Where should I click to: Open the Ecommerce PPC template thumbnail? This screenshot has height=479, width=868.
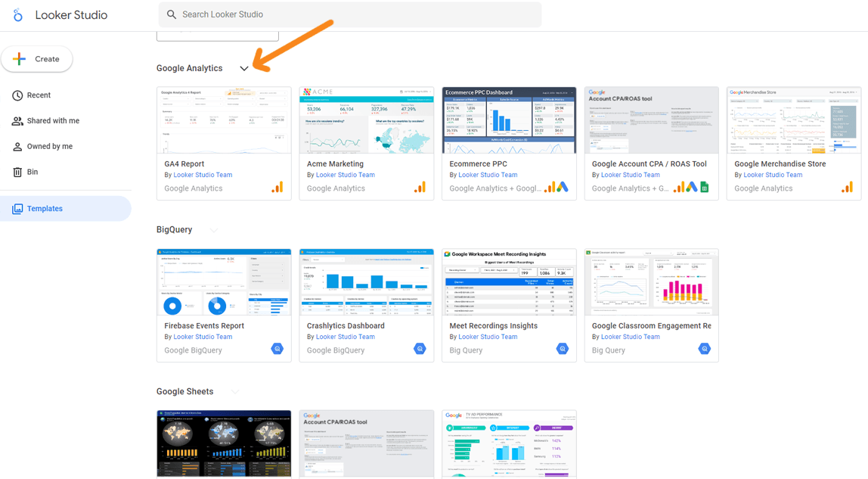[x=509, y=120]
